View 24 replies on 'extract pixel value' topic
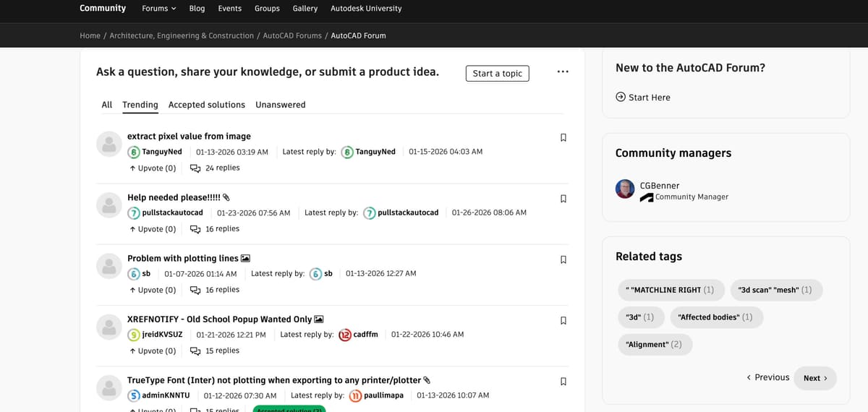 223,168
